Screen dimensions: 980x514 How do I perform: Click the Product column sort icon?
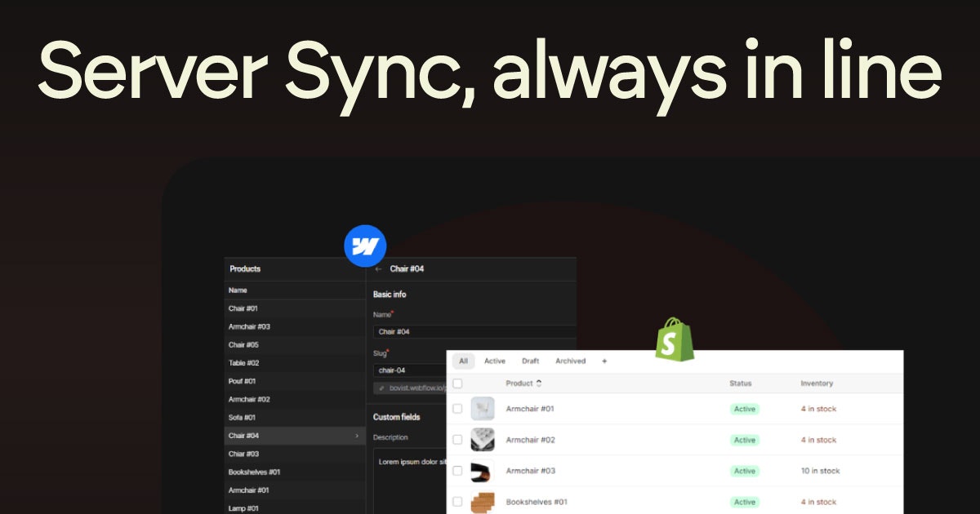click(538, 383)
